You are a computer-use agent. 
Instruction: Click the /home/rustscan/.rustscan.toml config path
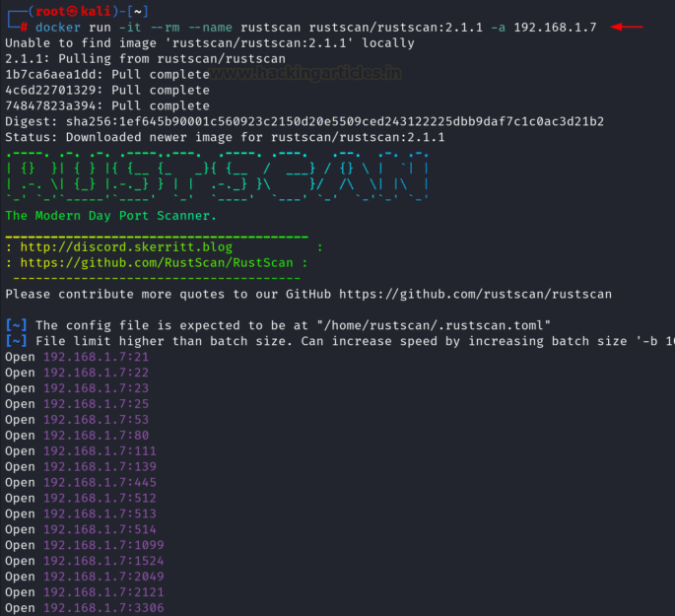434,325
